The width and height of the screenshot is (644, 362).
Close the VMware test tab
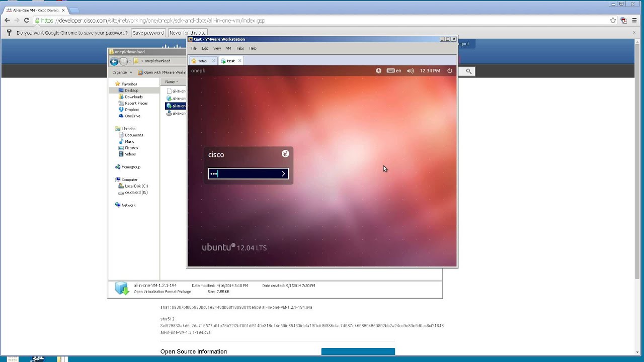239,61
